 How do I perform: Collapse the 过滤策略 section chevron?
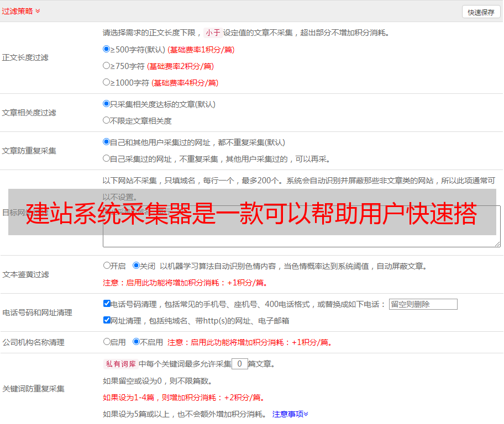[38, 11]
